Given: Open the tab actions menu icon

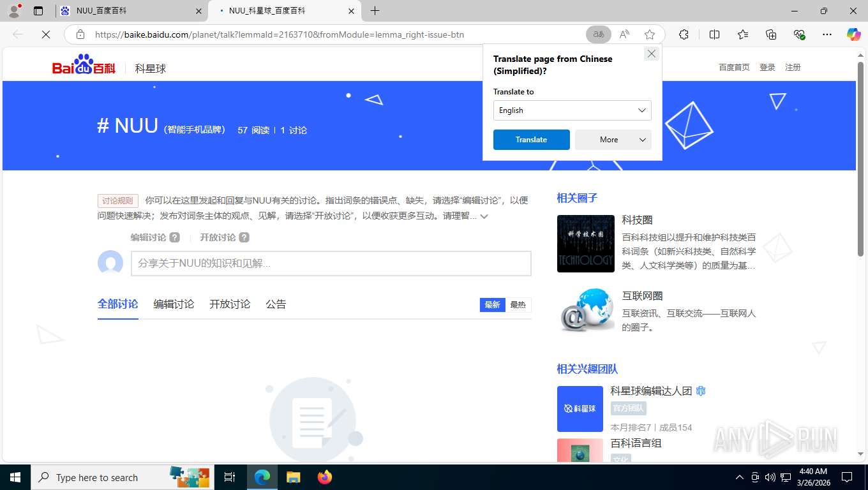Looking at the screenshot, I should [38, 11].
